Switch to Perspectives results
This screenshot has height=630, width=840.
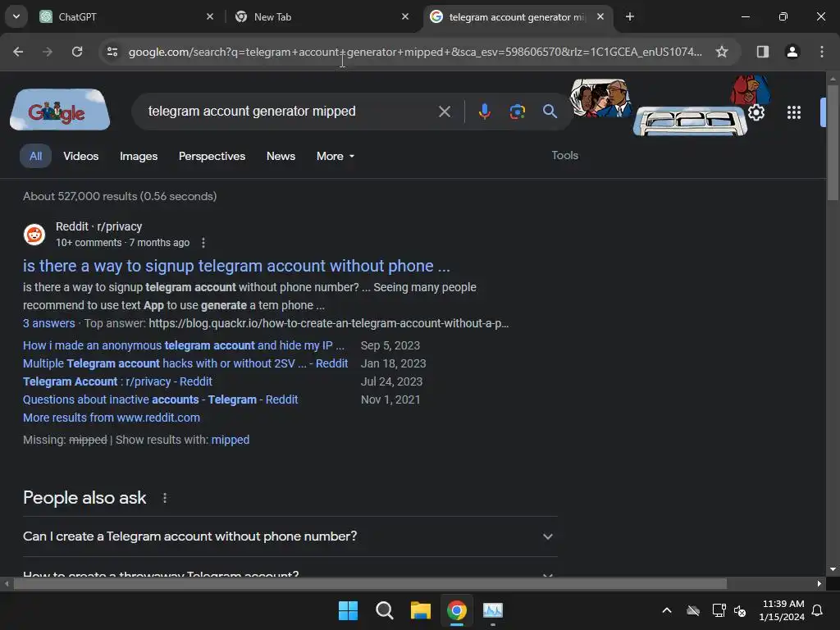pyautogui.click(x=212, y=156)
